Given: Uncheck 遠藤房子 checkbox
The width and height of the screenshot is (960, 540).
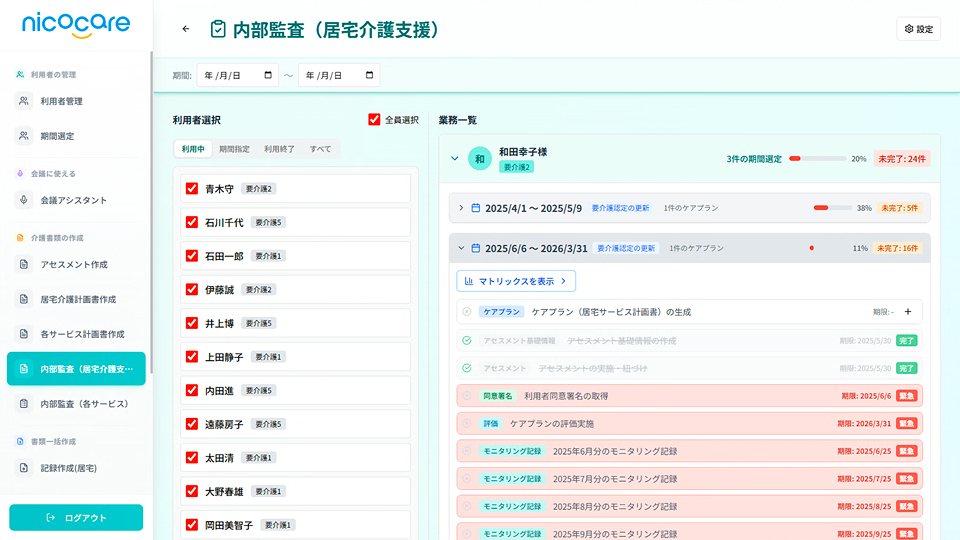Looking at the screenshot, I should (192, 424).
